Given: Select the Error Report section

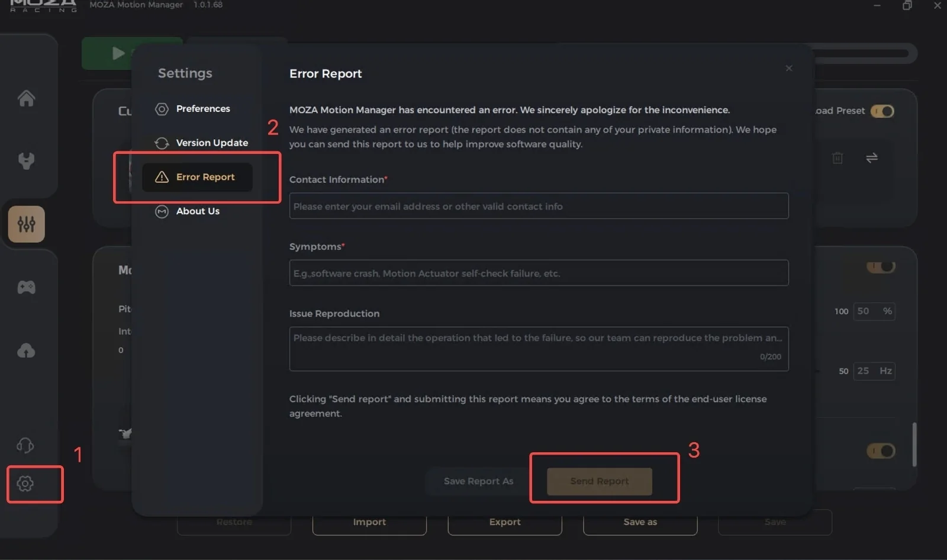Looking at the screenshot, I should point(197,177).
